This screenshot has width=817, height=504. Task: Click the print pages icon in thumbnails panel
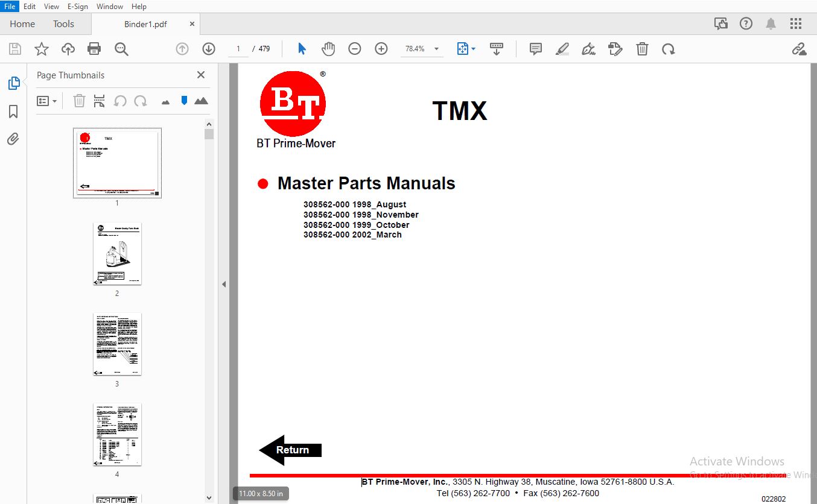99,101
